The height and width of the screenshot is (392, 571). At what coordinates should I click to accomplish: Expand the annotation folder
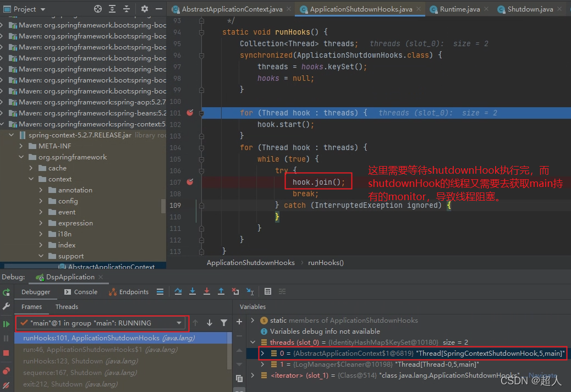41,190
